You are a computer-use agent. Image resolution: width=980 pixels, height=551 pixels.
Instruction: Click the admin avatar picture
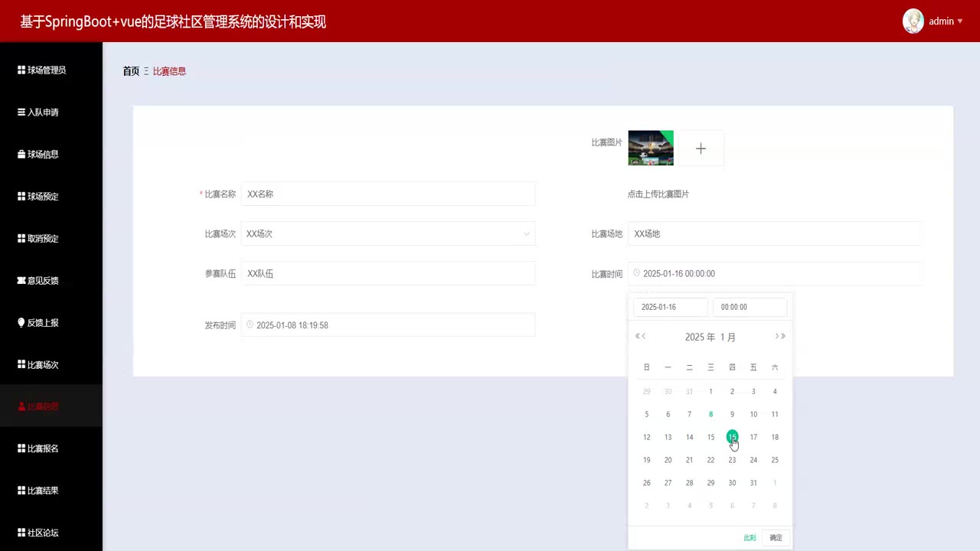pos(913,21)
